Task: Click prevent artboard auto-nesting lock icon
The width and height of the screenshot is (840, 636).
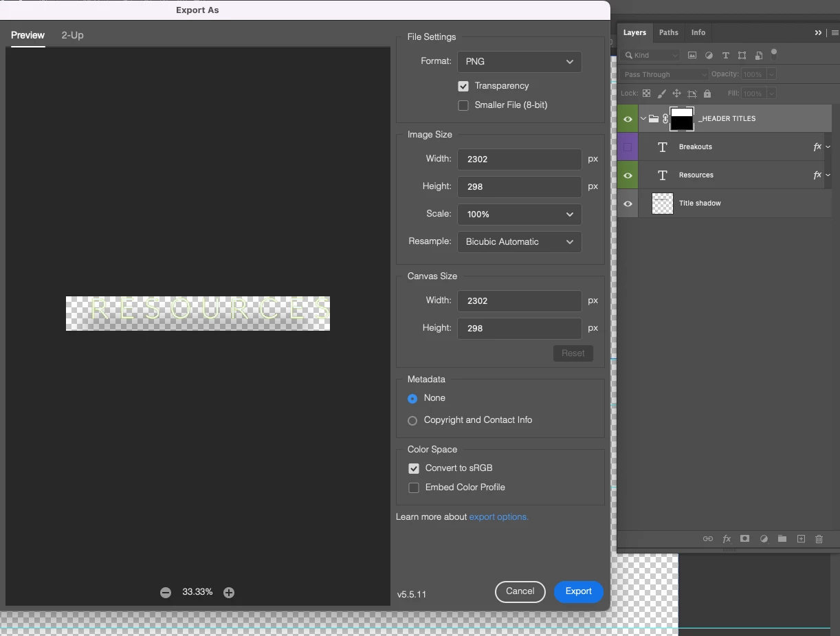Action: click(692, 94)
